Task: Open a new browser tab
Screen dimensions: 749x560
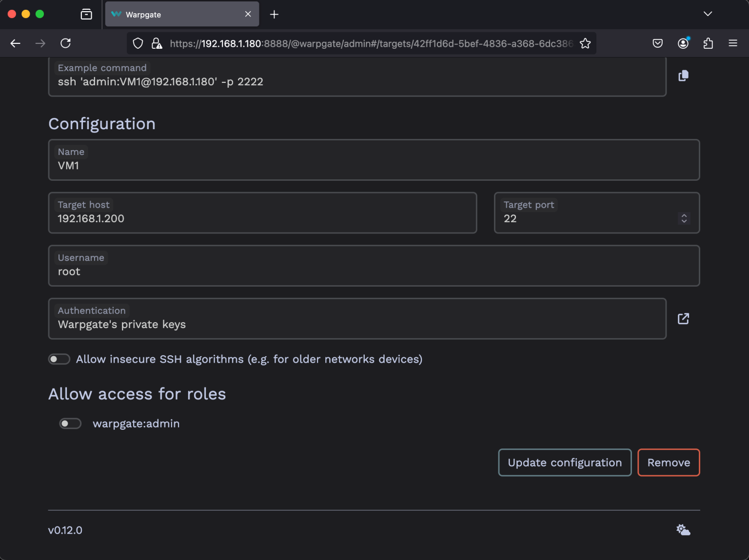Action: [x=274, y=14]
